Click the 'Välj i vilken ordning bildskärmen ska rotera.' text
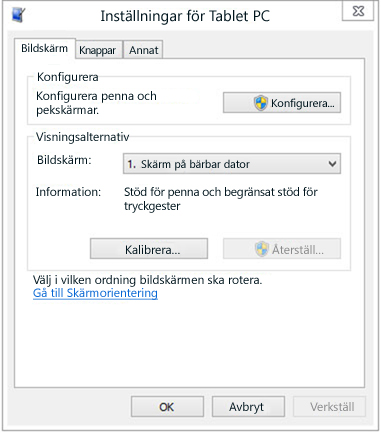The image size is (381, 433). (x=148, y=280)
